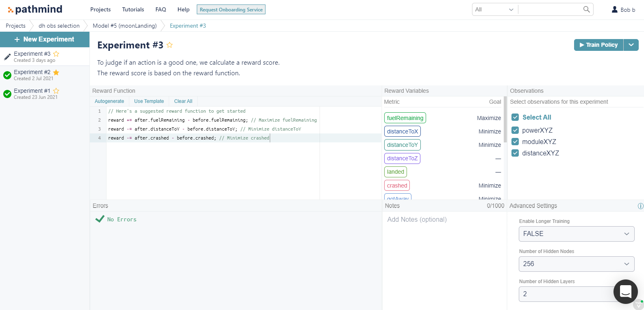Click line 2 of the reward function code
Viewport: 644px width, 310px height.
[x=212, y=120]
